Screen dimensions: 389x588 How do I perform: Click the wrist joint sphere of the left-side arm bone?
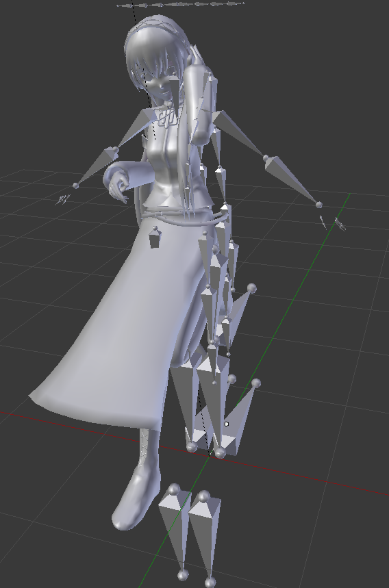click(x=76, y=186)
